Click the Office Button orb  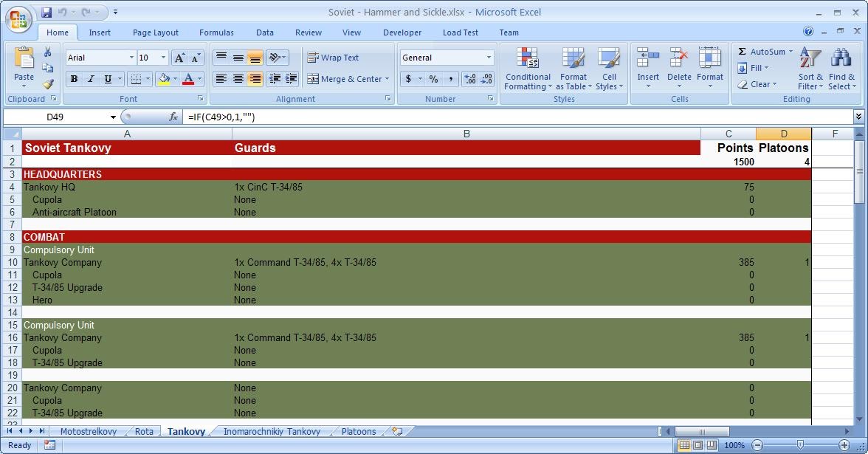click(18, 19)
